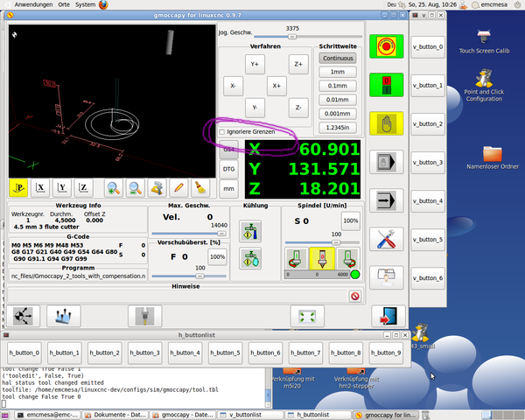Adjust Vorschubüberst. feed override slider
Viewport: 525px width, 420px height.
click(199, 276)
